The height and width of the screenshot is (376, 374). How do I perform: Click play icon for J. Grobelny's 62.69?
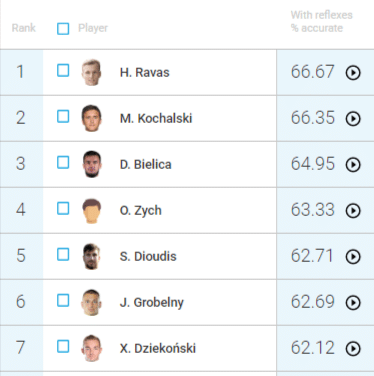(x=353, y=302)
